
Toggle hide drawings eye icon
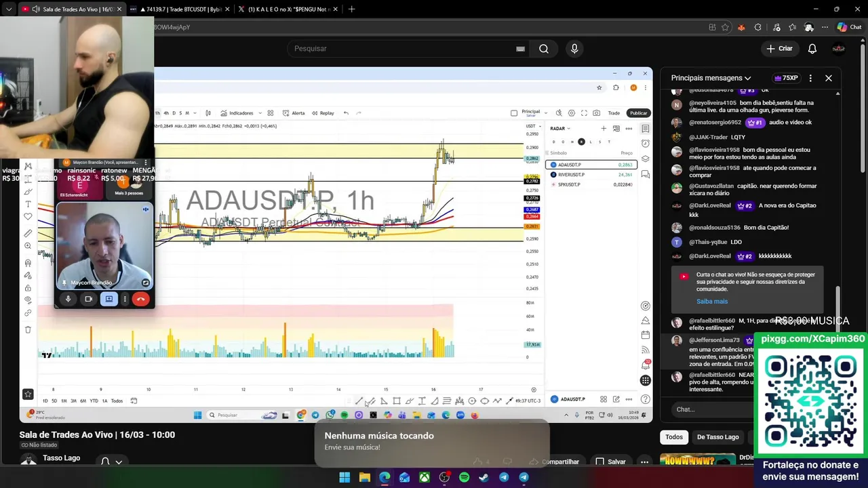coord(28,300)
